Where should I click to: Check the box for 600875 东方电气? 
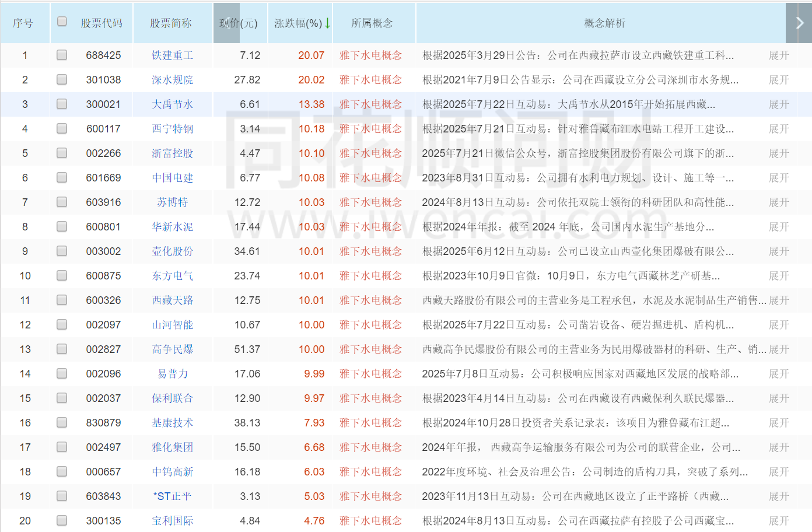click(62, 275)
